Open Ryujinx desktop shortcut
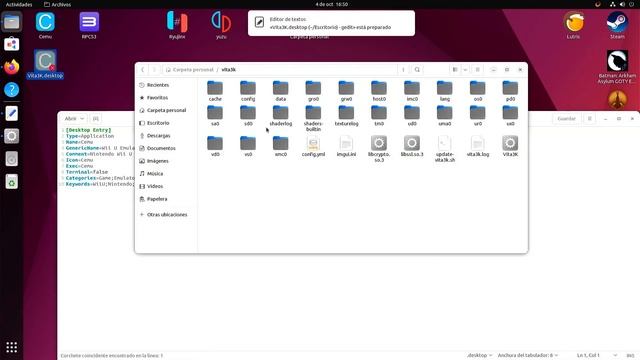This screenshot has width=640, height=360. point(177,25)
